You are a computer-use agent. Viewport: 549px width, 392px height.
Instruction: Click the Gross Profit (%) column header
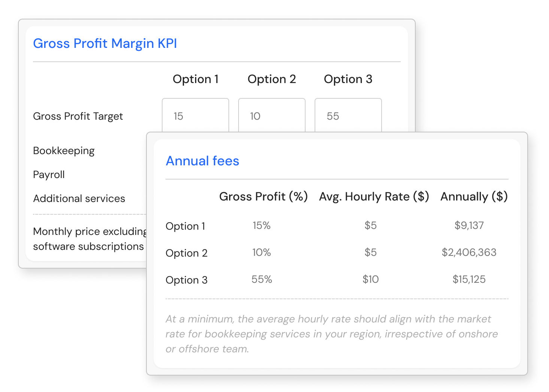click(263, 196)
